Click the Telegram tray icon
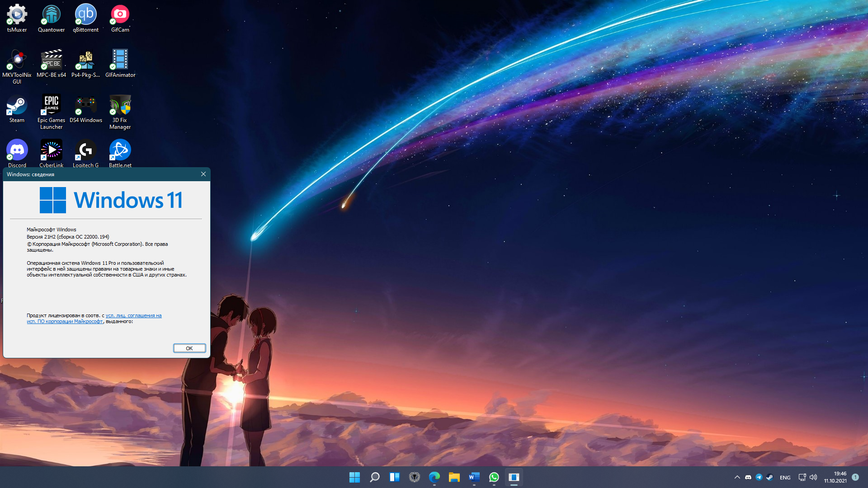 coord(759,477)
